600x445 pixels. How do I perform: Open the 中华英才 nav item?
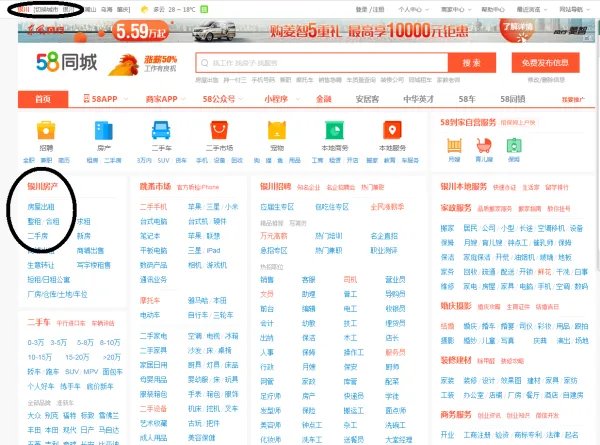point(419,99)
